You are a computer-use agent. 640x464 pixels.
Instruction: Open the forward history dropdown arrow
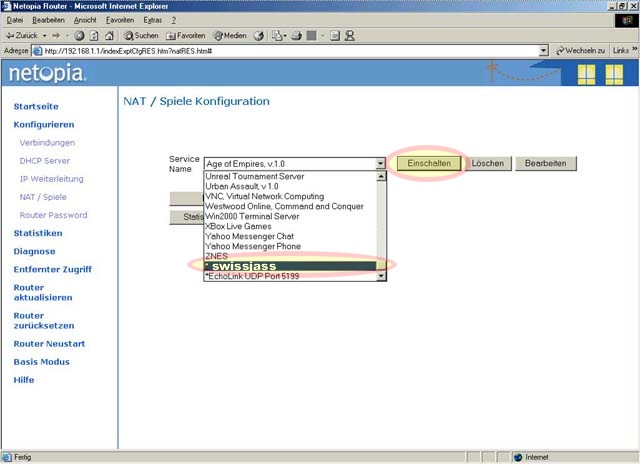pyautogui.click(x=67, y=36)
